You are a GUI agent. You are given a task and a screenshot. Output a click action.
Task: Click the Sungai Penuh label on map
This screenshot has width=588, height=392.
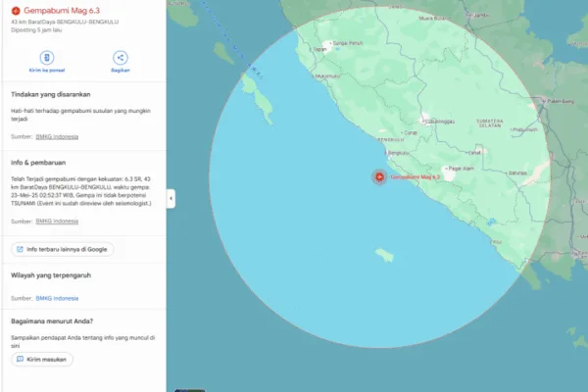click(x=348, y=43)
